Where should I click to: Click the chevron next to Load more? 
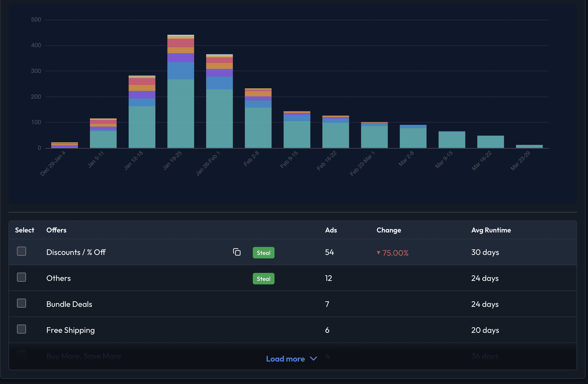tap(313, 359)
